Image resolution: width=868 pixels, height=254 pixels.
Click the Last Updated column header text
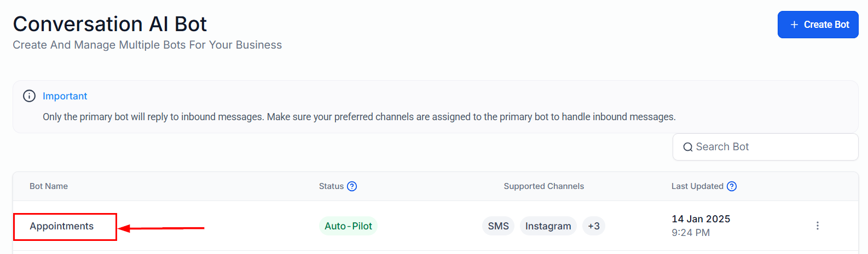tap(697, 186)
